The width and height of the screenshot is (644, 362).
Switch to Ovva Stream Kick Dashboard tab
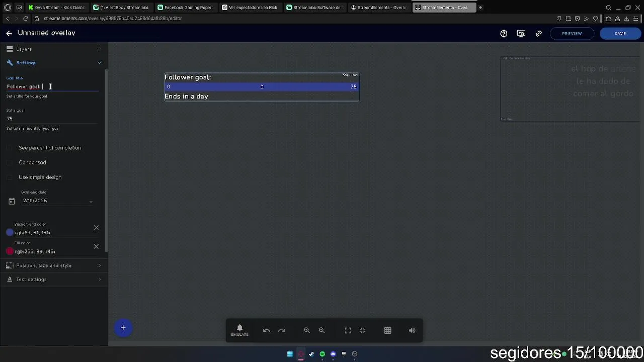pos(56,8)
